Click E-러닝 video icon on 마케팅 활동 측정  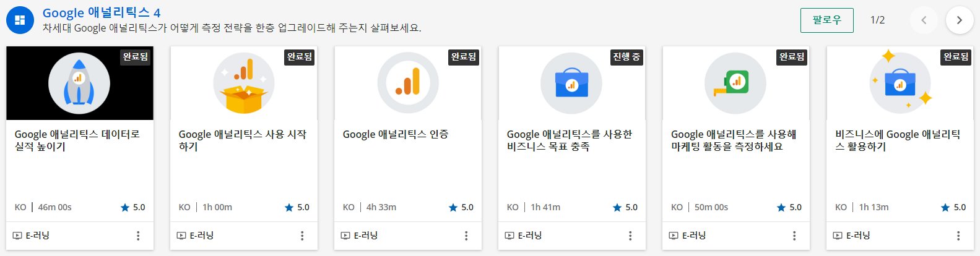674,236
